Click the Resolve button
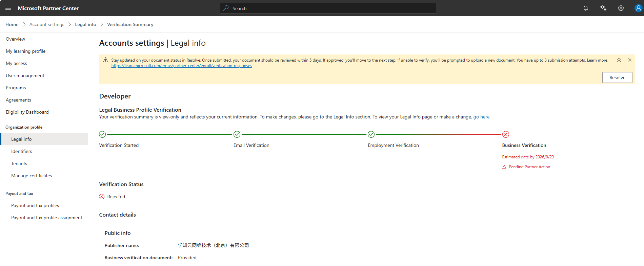 click(x=617, y=77)
